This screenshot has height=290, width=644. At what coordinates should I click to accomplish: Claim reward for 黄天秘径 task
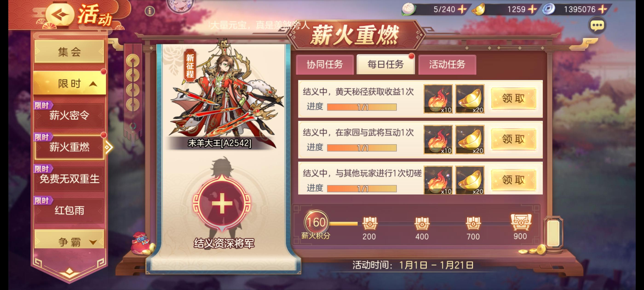513,99
